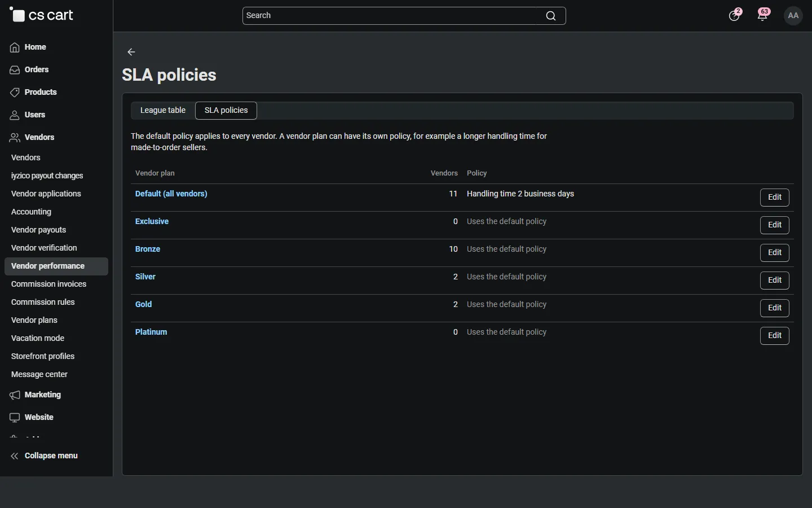
Task: Open the Default (all vendors) link
Action: point(171,194)
